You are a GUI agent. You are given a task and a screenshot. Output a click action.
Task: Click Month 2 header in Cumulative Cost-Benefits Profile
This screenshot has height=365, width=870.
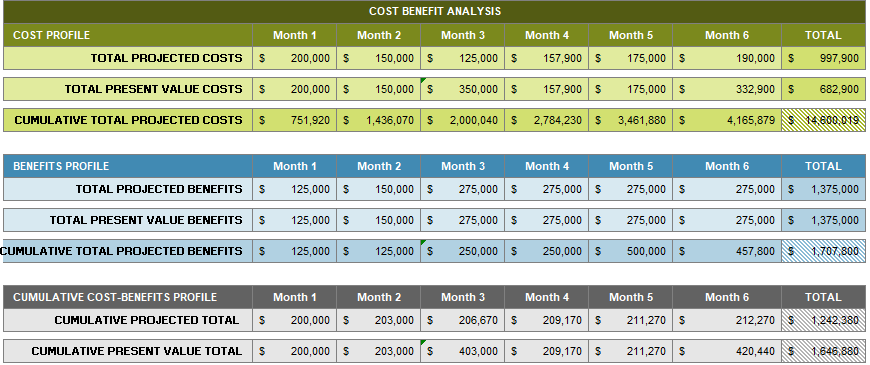point(378,297)
